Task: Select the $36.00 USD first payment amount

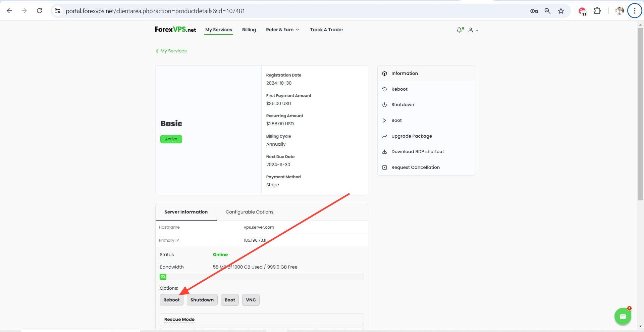Action: pos(278,104)
